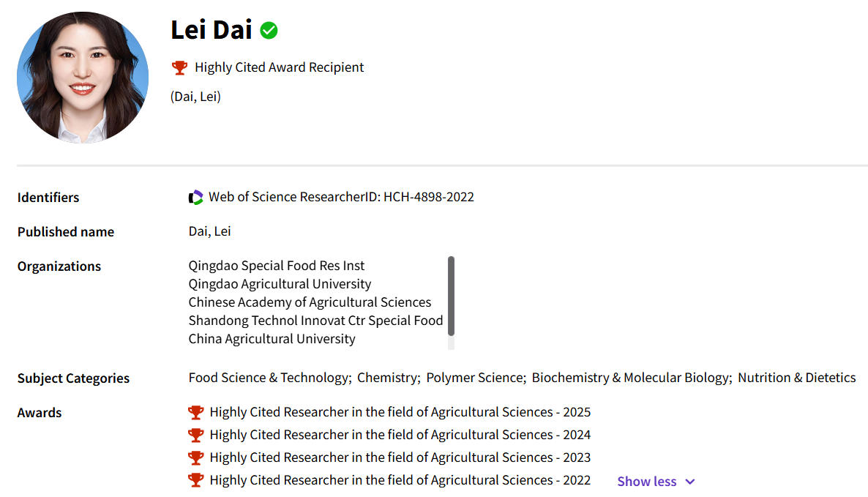
Task: Click the trophy icon for 2022 award
Action: coord(195,480)
